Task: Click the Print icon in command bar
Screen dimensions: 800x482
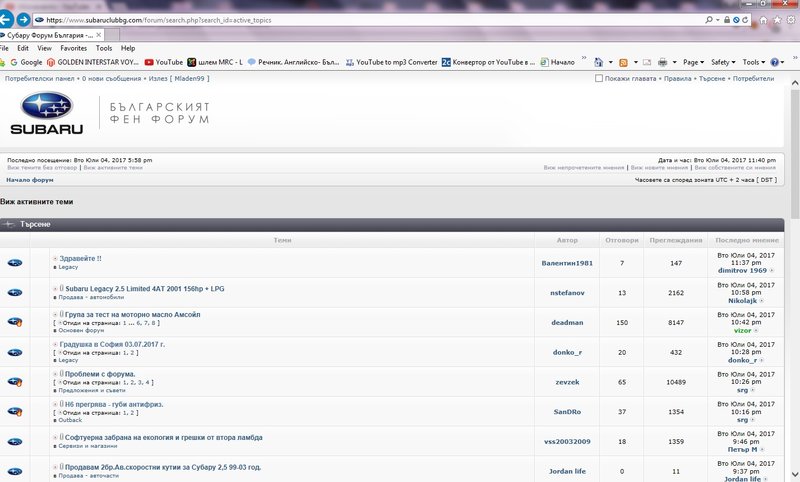Action: (x=662, y=62)
